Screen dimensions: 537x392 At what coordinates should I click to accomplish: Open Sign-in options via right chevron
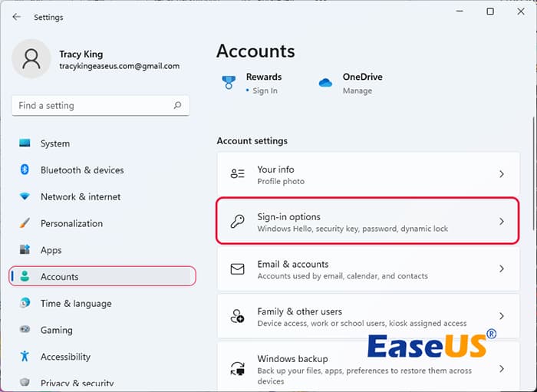click(x=502, y=222)
